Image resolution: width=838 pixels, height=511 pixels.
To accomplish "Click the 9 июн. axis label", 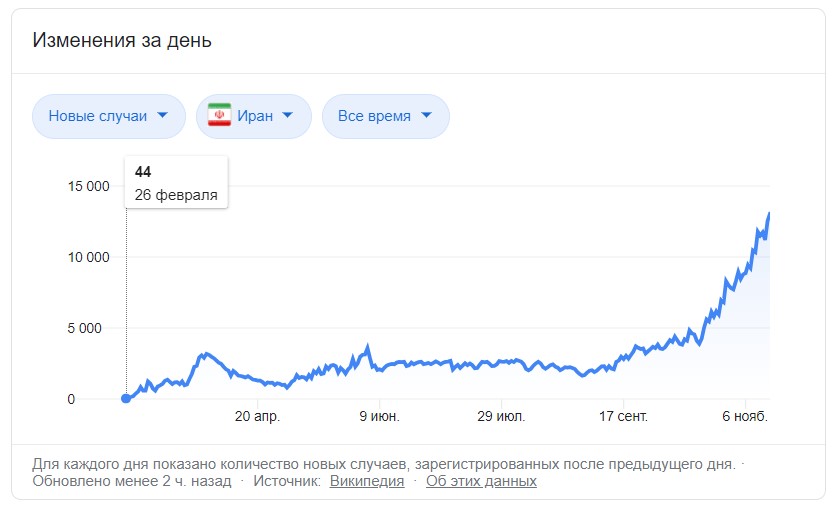I will click(x=379, y=416).
